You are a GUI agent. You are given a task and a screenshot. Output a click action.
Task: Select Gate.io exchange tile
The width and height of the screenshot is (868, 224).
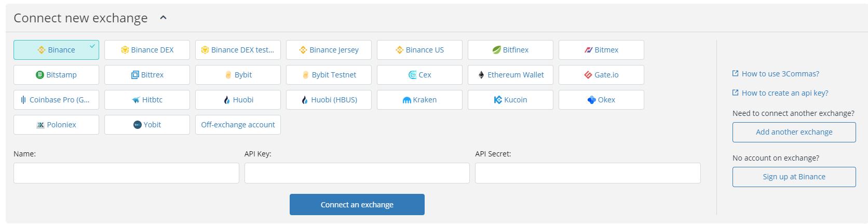tap(601, 75)
